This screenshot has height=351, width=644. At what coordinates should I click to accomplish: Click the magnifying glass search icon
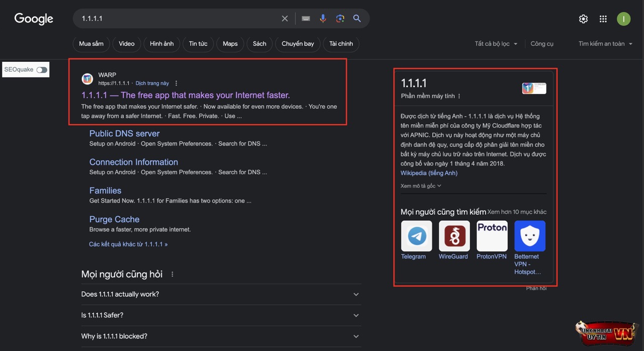357,19
